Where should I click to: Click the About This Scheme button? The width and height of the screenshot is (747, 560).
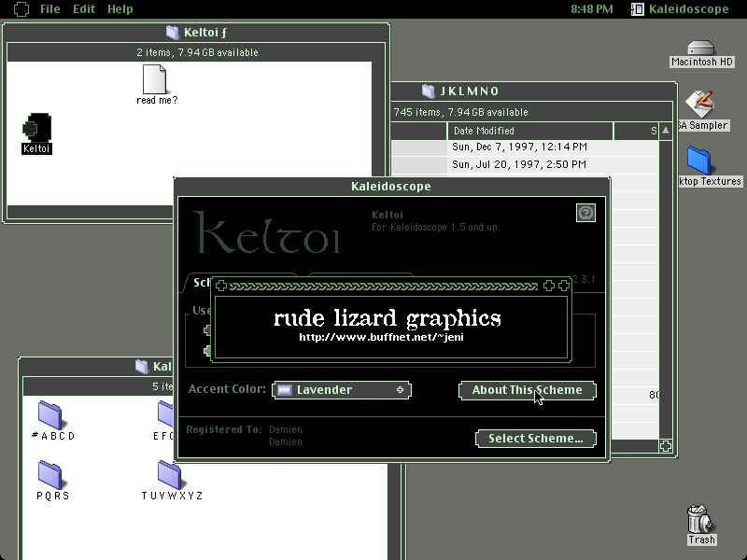tap(527, 390)
